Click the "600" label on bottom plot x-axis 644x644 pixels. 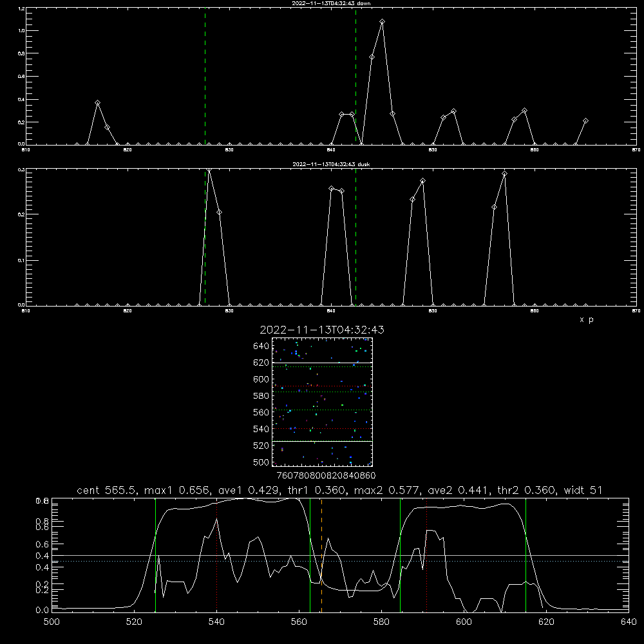click(464, 622)
